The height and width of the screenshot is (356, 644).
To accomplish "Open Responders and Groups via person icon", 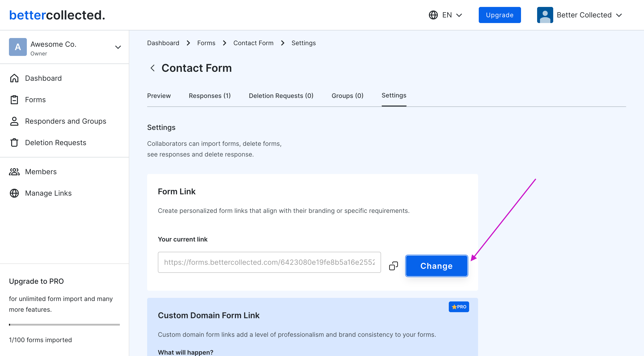I will pyautogui.click(x=14, y=121).
